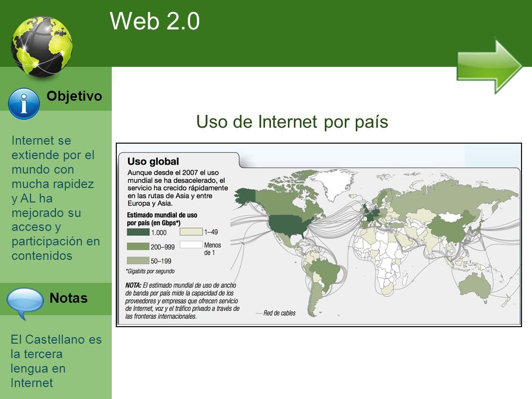Click the "Uso de Internet por país" heading
This screenshot has width=532, height=399.
pos(292,121)
